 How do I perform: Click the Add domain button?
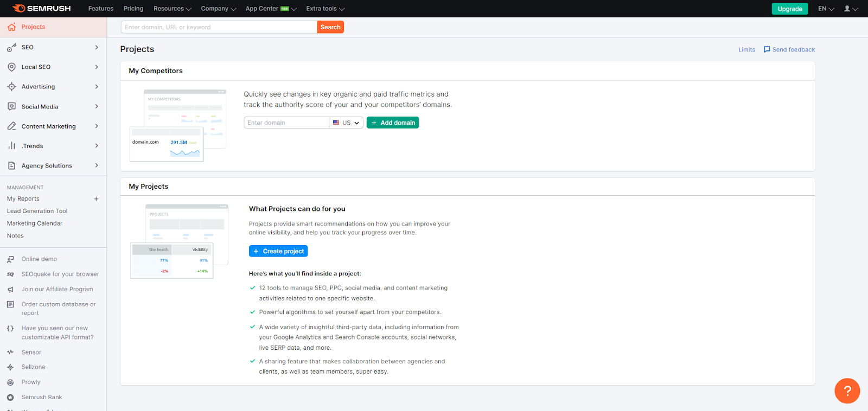coord(393,123)
